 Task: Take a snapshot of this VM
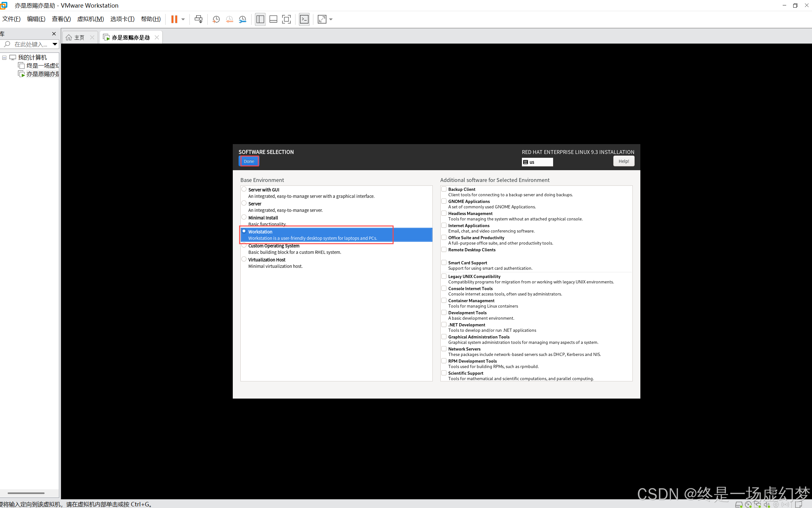point(216,19)
